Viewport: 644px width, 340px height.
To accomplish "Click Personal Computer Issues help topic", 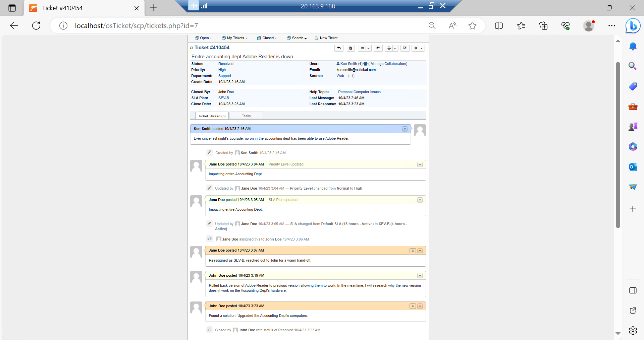I will (x=359, y=92).
